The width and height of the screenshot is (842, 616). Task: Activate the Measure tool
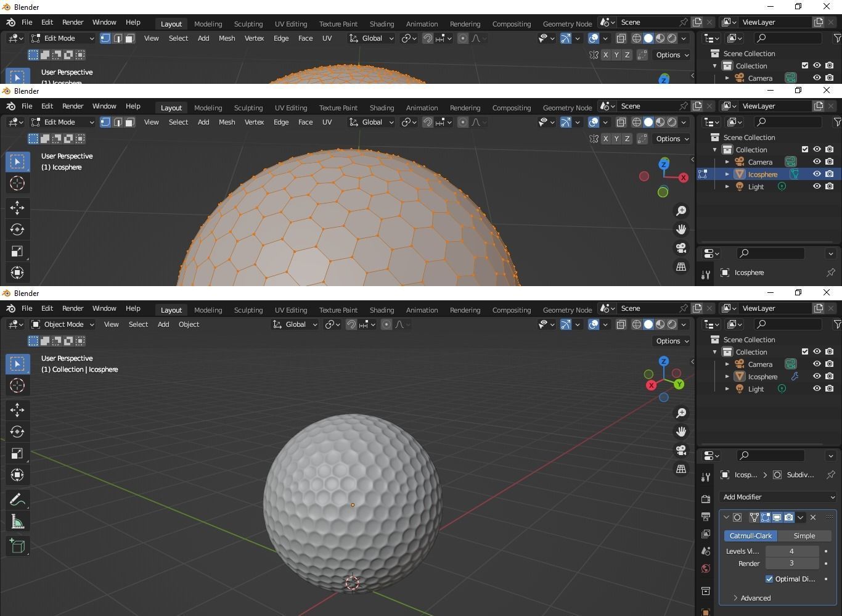click(x=17, y=521)
